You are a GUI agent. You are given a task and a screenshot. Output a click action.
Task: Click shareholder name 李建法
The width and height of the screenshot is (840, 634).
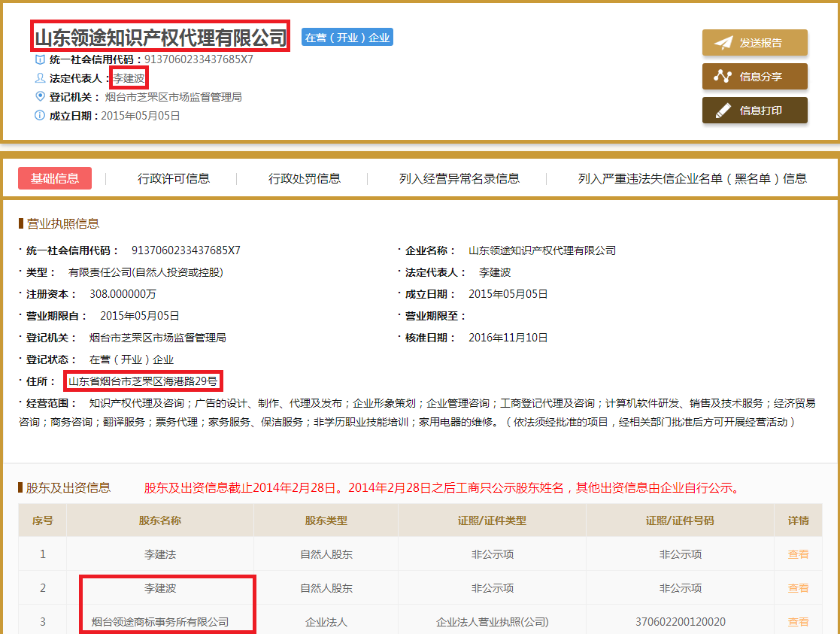pos(159,554)
